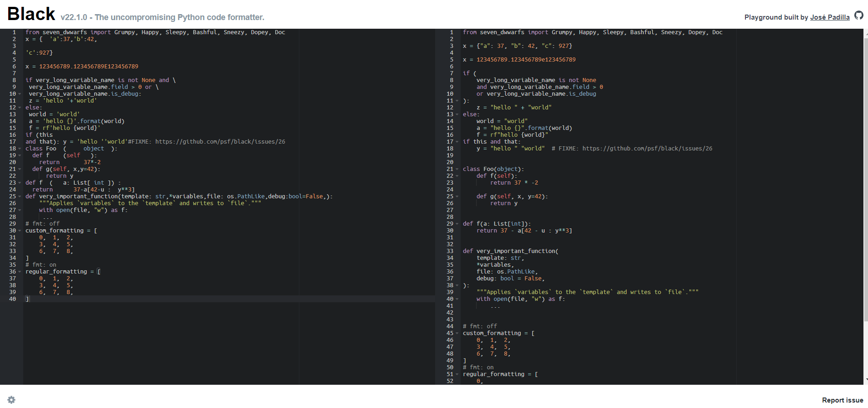Fold 'if this and that' at line 17 in the output editor
Screen dimensions: 868x408
pyautogui.click(x=457, y=142)
